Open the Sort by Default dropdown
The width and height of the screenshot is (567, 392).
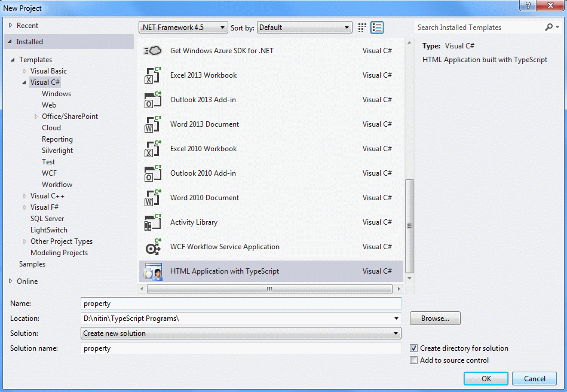[305, 27]
